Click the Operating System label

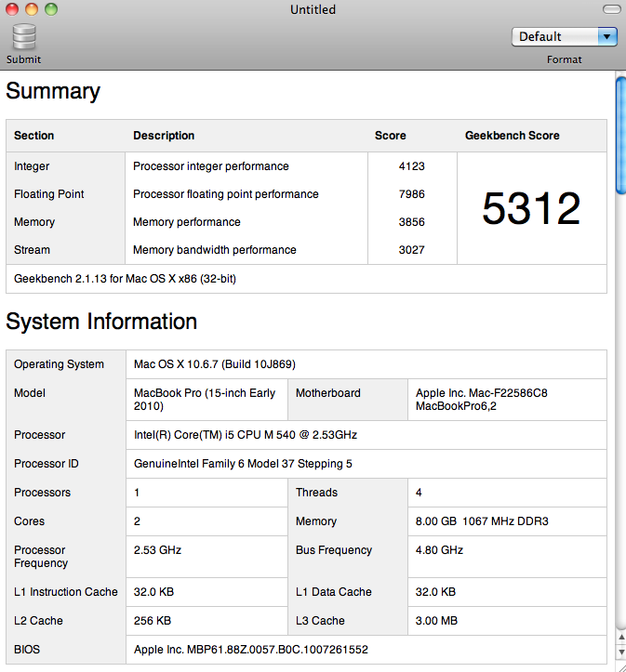(x=59, y=364)
